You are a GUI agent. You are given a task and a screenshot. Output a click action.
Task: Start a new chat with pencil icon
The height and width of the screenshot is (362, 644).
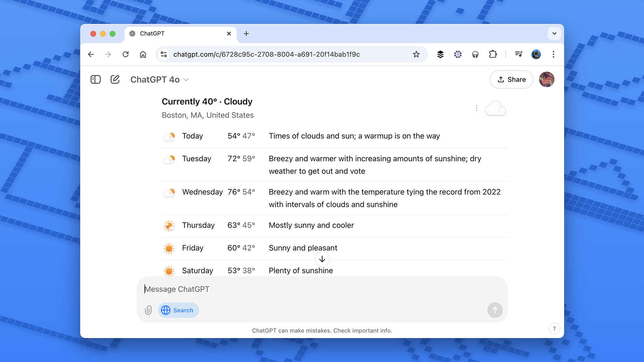115,79
